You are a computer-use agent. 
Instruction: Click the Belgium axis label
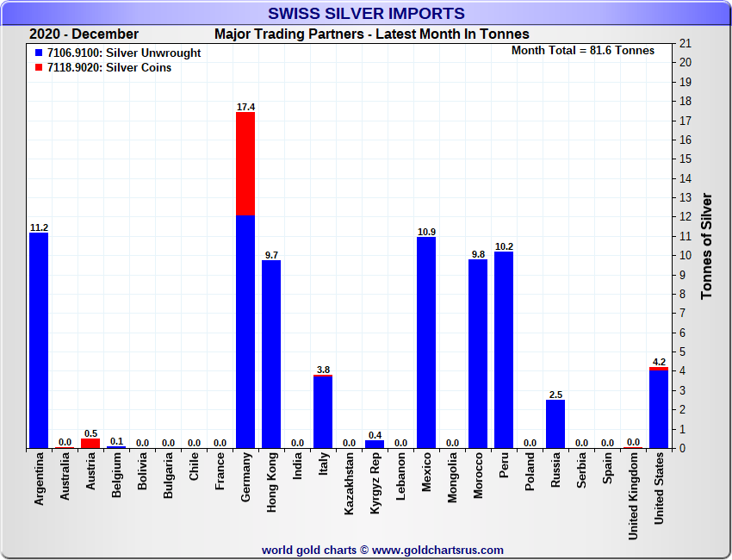[116, 475]
